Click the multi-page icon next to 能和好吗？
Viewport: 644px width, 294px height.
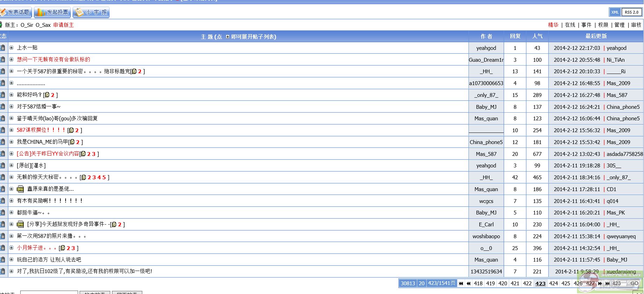47,95
